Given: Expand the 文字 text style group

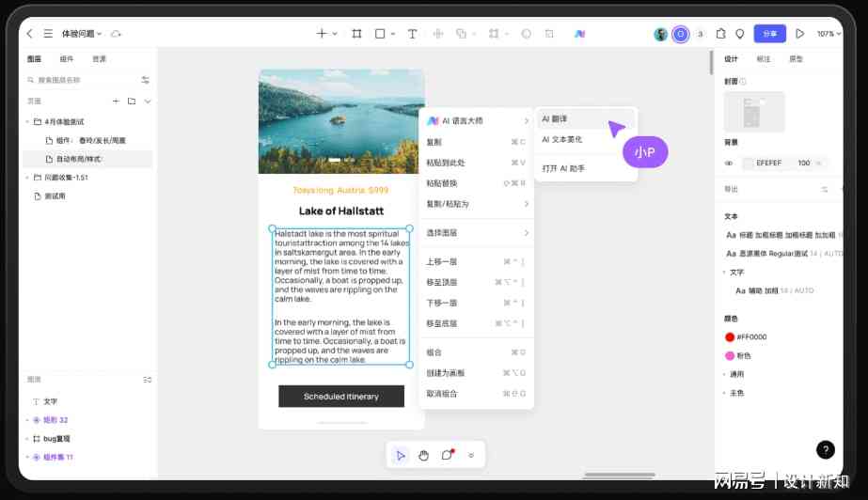Looking at the screenshot, I should (724, 273).
